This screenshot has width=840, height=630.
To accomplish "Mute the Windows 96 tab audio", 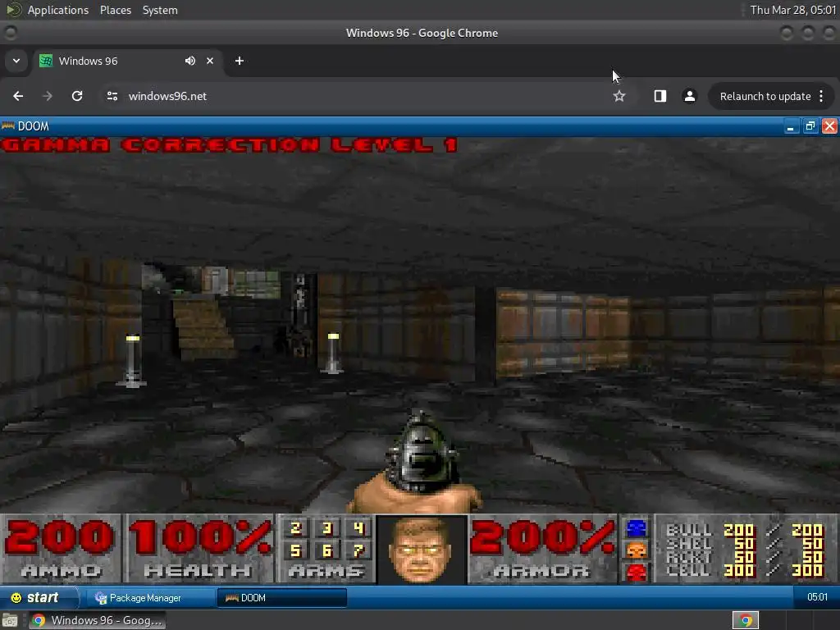I will click(x=190, y=61).
